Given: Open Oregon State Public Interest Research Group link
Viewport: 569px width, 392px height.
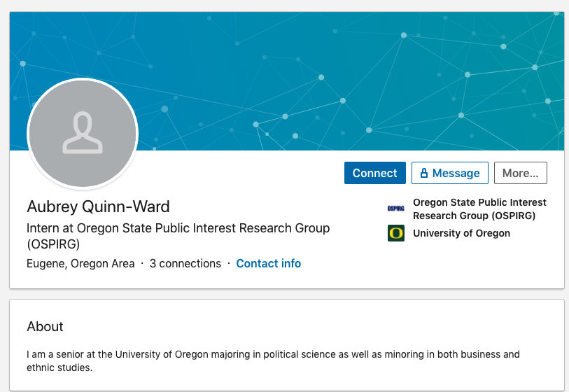Looking at the screenshot, I should point(479,209).
